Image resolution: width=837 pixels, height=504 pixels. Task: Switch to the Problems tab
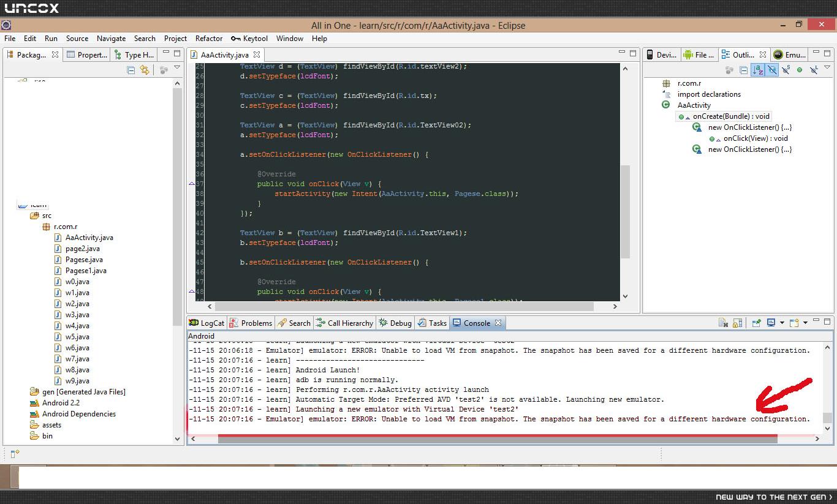[251, 323]
